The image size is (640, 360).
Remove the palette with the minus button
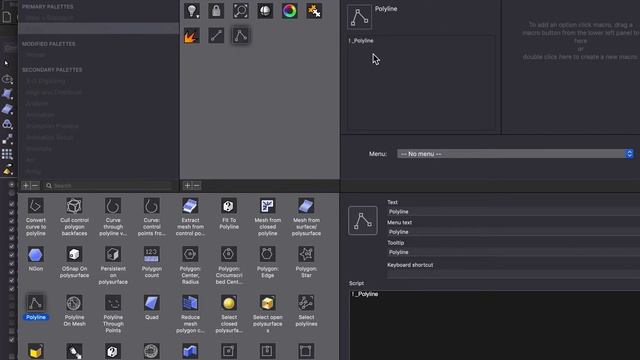click(x=35, y=186)
